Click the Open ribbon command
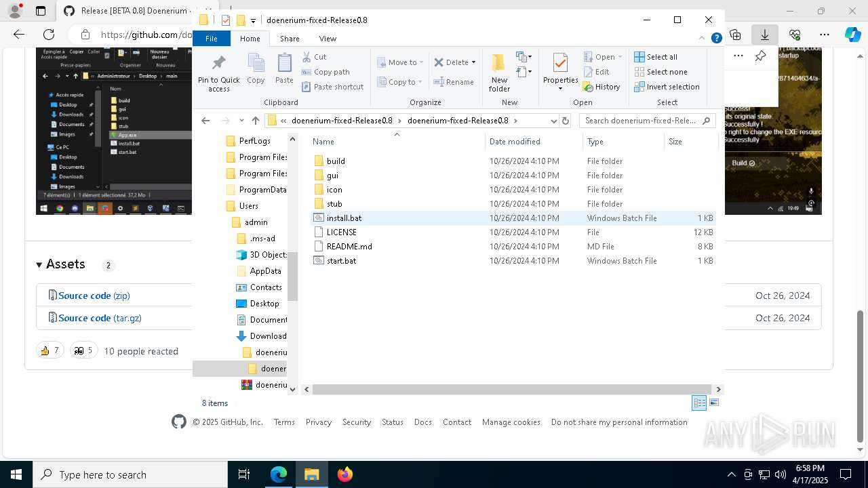The height and width of the screenshot is (488, 868). tap(599, 57)
